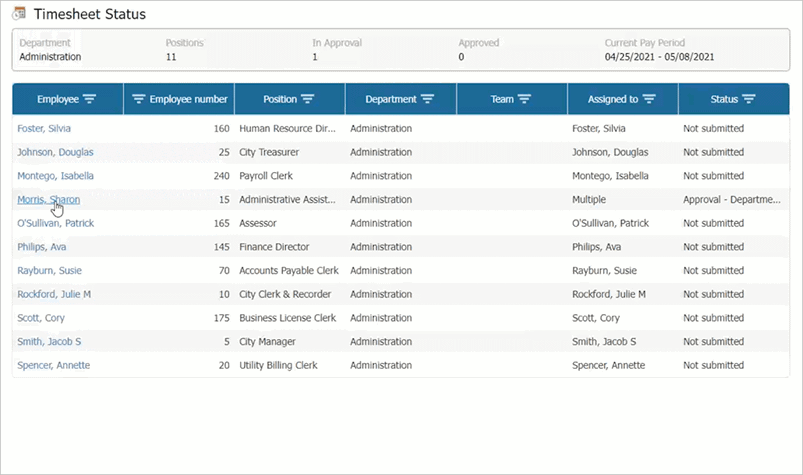Select the 'Assessor' position cell
Viewport: 803px width, 475px height.
click(x=258, y=223)
